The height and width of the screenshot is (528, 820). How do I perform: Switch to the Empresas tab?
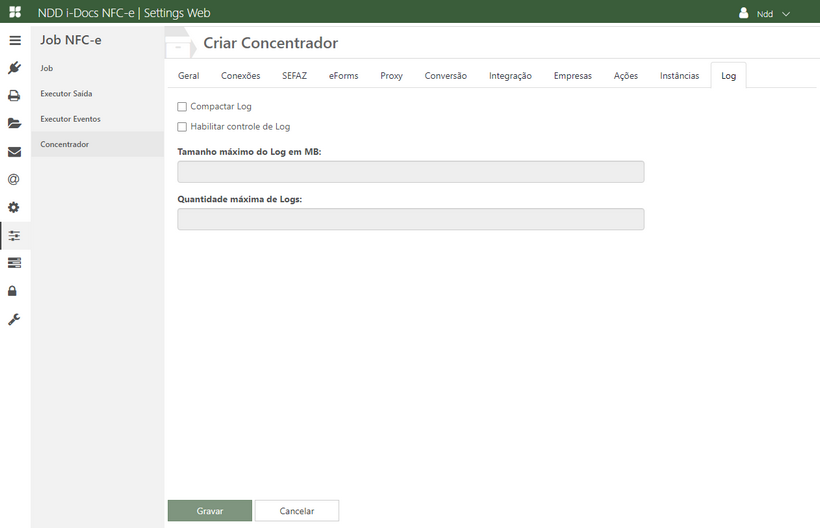pos(573,76)
